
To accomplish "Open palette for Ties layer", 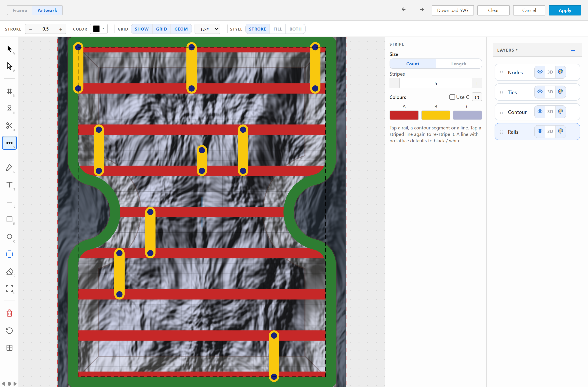I will click(560, 92).
